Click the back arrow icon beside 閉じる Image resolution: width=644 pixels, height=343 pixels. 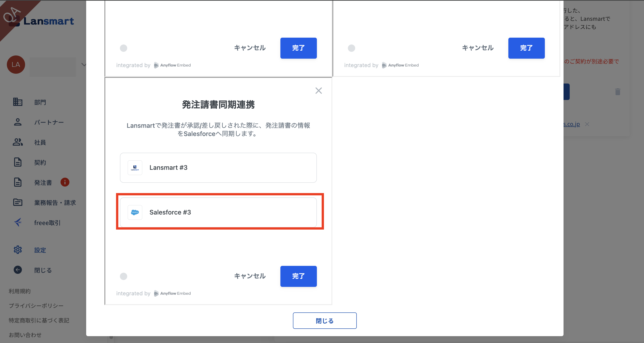(18, 270)
